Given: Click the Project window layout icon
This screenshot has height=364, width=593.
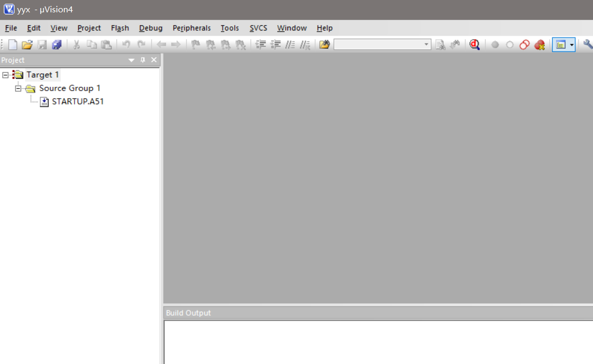Looking at the screenshot, I should [x=560, y=44].
